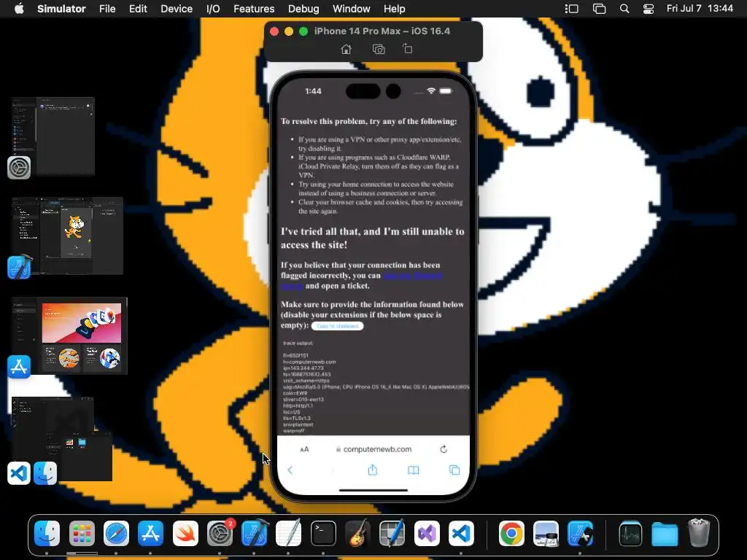747x560 pixels.
Task: Open the File menu
Action: click(107, 9)
